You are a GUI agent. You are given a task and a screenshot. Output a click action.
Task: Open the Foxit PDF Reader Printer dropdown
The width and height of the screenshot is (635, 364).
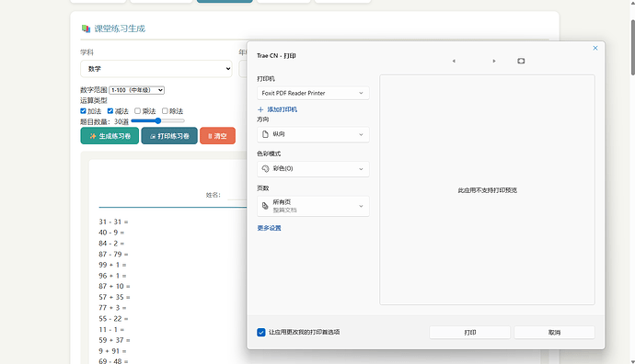pos(313,93)
